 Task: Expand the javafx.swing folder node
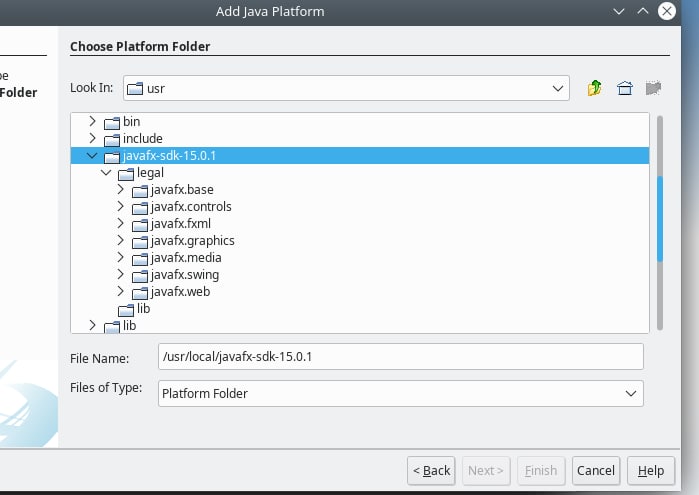tap(120, 274)
